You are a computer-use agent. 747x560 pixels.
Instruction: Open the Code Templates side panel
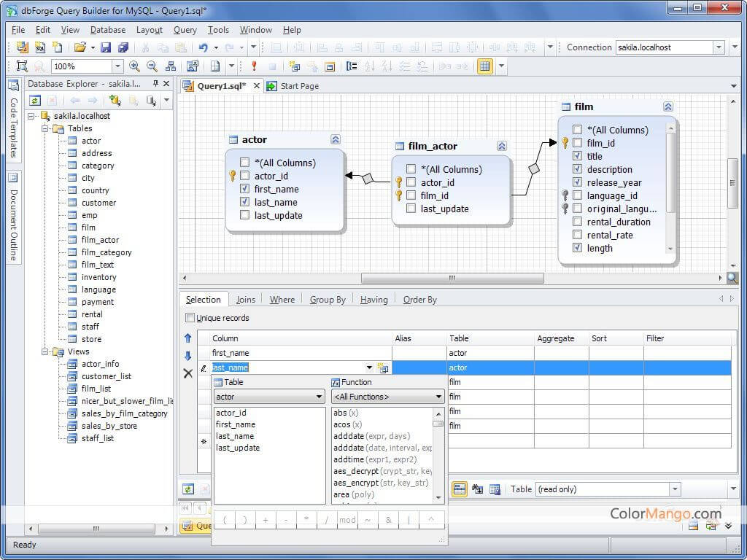[13, 120]
